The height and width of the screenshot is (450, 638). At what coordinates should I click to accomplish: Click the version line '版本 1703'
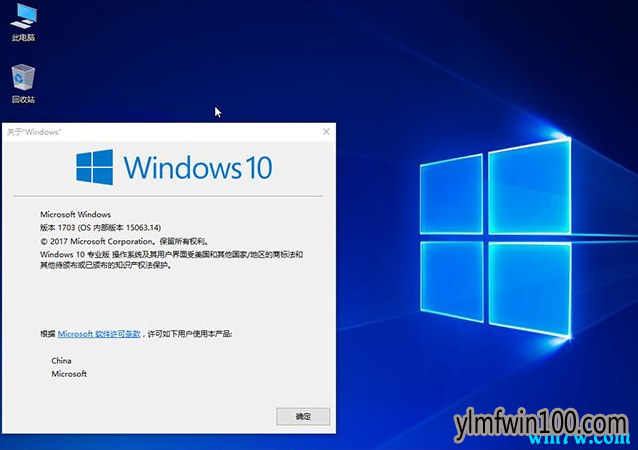[101, 227]
